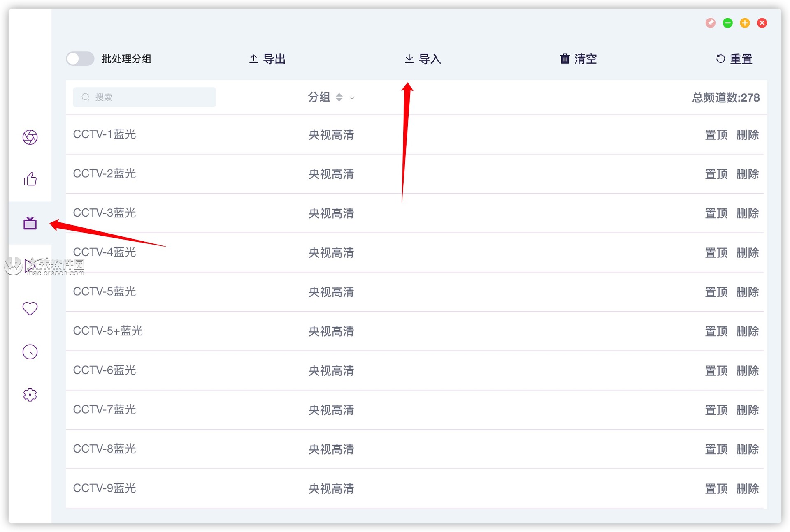Select the CCTV-1蓝光 channel row
The image size is (790, 532).
[x=105, y=134]
